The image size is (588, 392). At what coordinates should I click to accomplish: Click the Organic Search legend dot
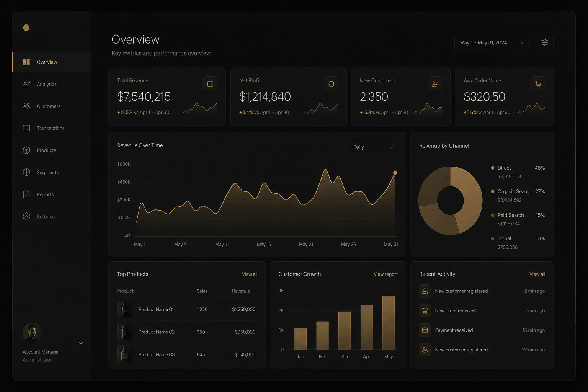pyautogui.click(x=493, y=191)
